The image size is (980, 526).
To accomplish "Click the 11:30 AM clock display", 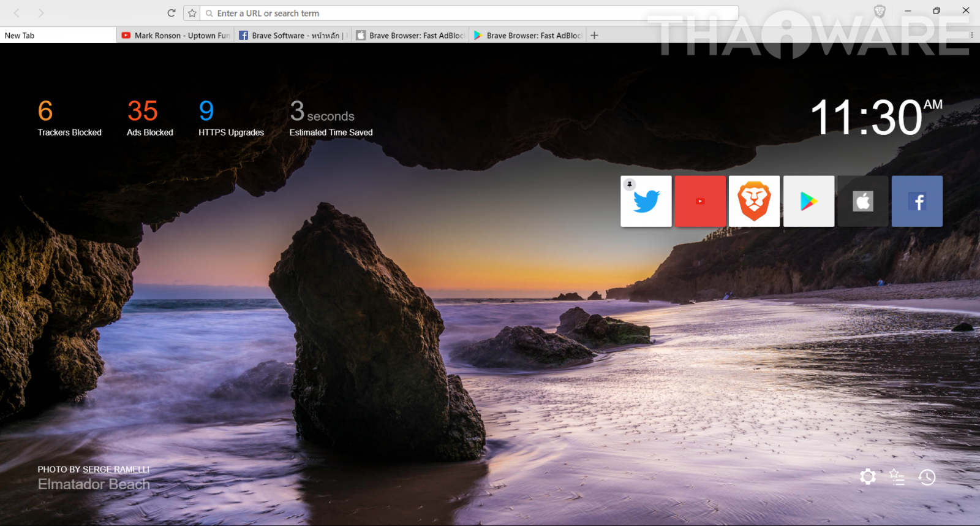I will point(876,116).
